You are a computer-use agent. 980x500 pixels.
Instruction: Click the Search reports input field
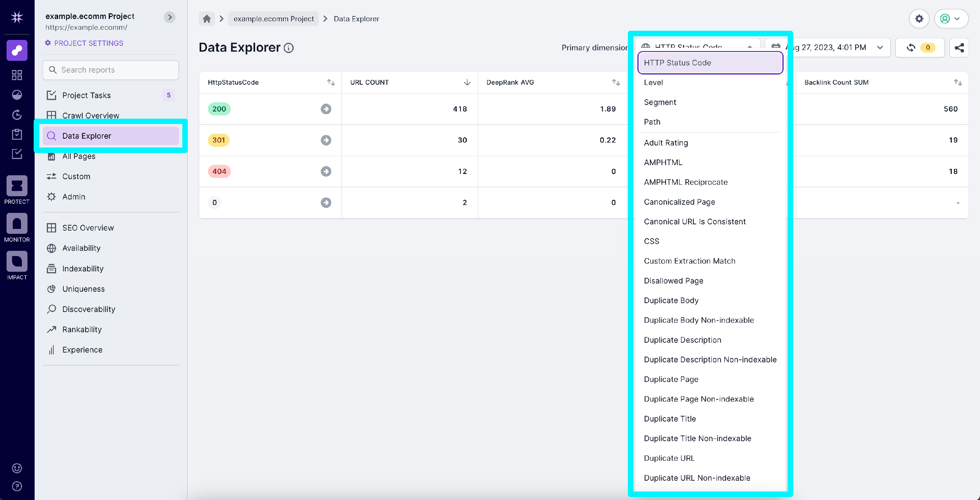110,70
